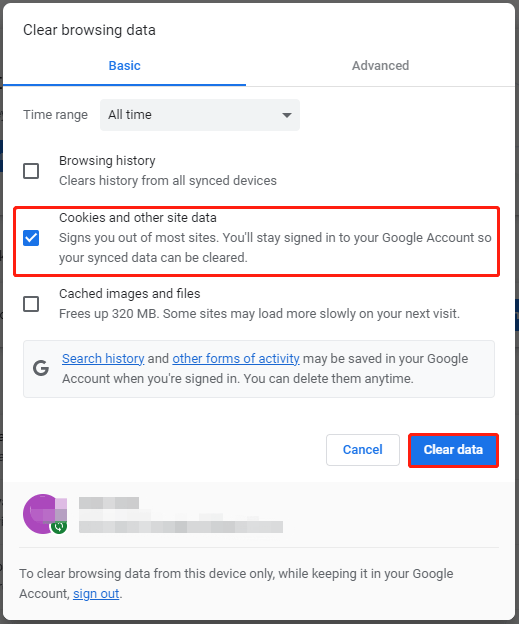Click the blurred account name text
The image size is (519, 624).
(x=109, y=503)
